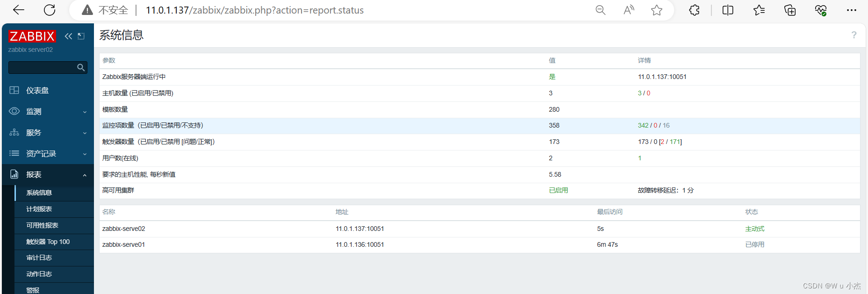Click Zabbix服务器端运行中 parameter row
Viewport: 868px width, 294px height.
[x=480, y=77]
